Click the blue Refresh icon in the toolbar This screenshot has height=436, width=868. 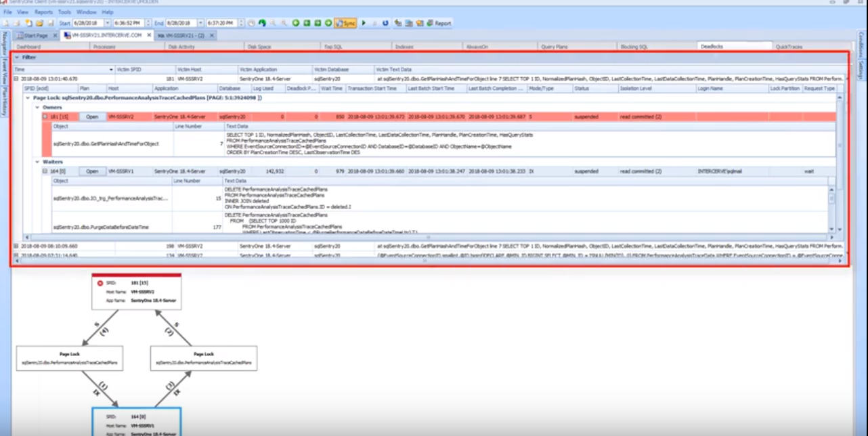point(386,22)
